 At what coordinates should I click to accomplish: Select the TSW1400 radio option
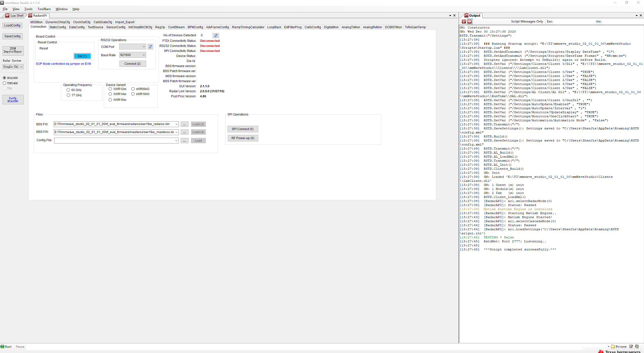(x=5, y=83)
